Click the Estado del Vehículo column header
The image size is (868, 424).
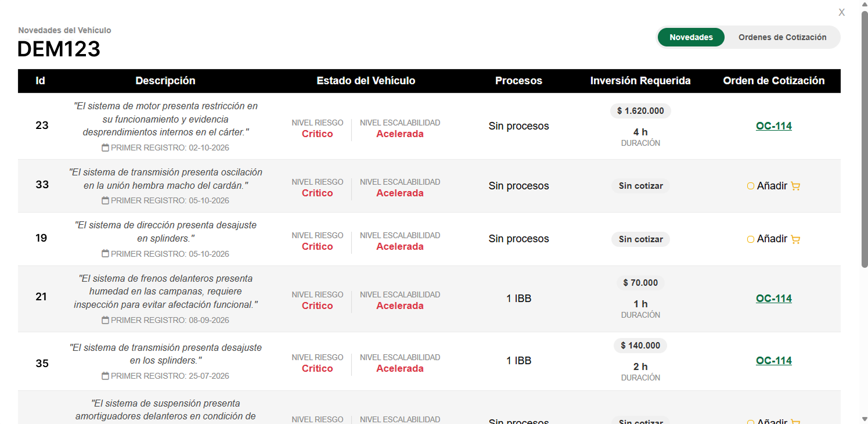pos(366,81)
